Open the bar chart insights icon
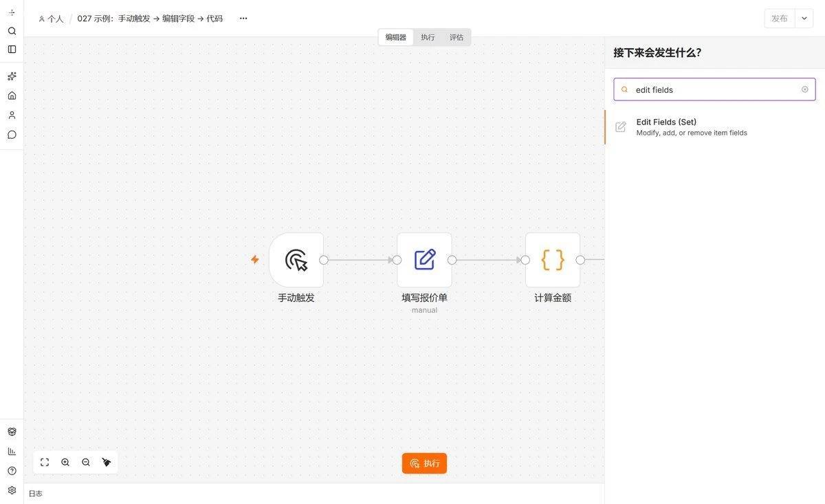The height and width of the screenshot is (504, 825). click(x=12, y=451)
